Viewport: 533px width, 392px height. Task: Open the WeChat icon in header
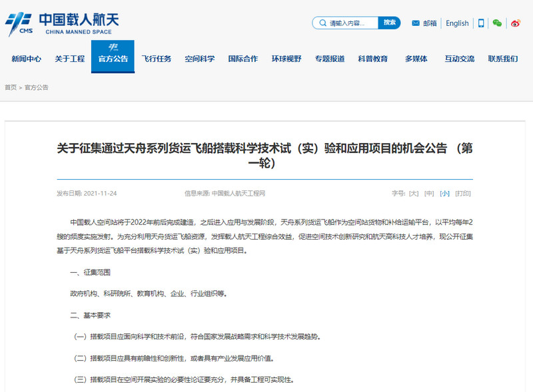[497, 23]
